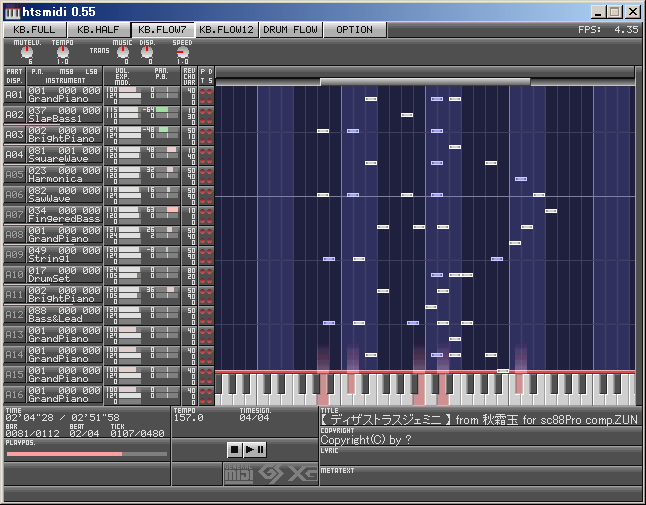Click red PT/DS indicators for A01
Screen dimensions: 646x505
click(x=206, y=95)
